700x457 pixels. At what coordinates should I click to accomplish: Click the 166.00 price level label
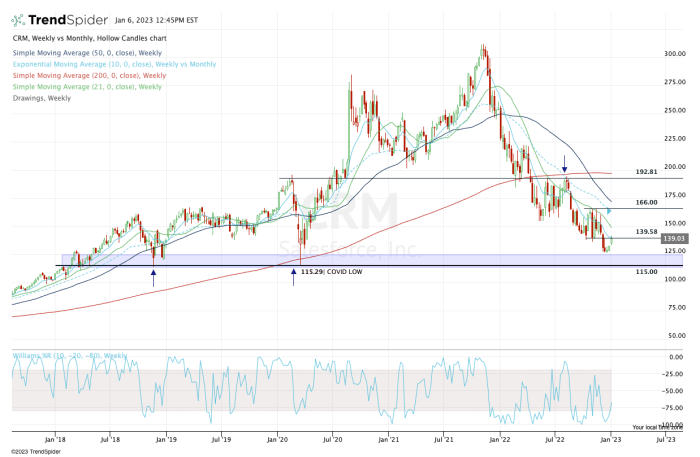[647, 202]
